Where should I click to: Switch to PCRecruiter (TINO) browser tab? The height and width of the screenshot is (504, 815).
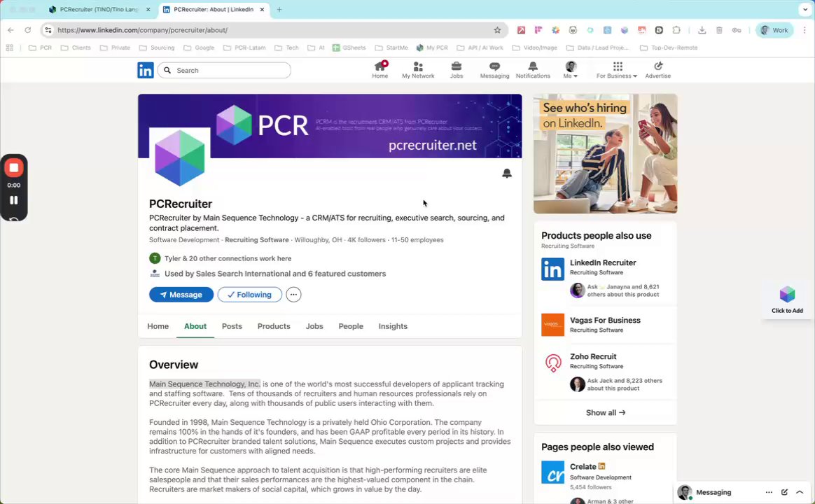99,9
